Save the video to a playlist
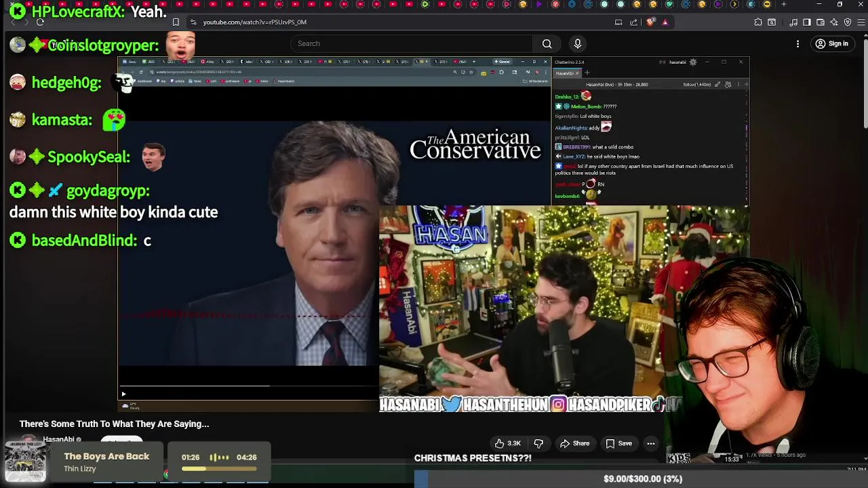Screen dimensions: 868x488 point(618,443)
